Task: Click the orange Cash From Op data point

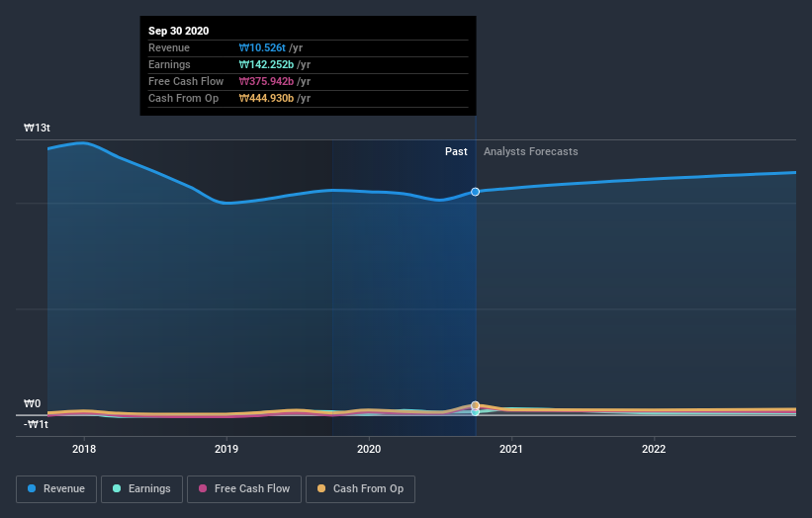Action: point(475,405)
